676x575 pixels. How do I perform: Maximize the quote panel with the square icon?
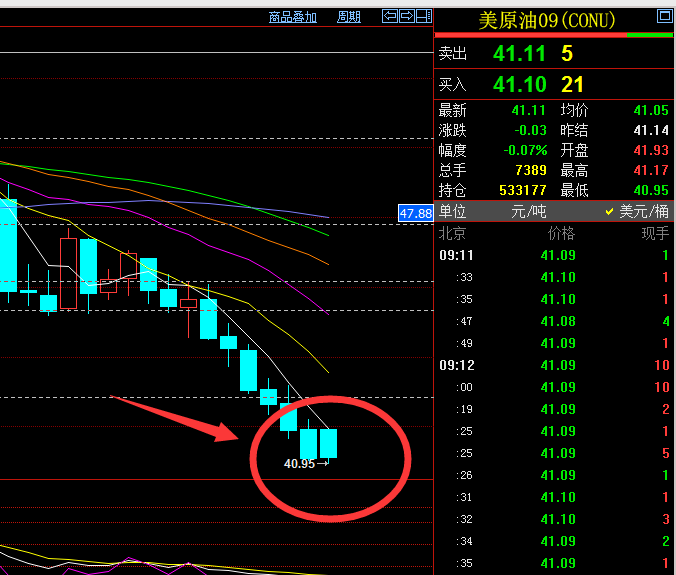(663, 16)
